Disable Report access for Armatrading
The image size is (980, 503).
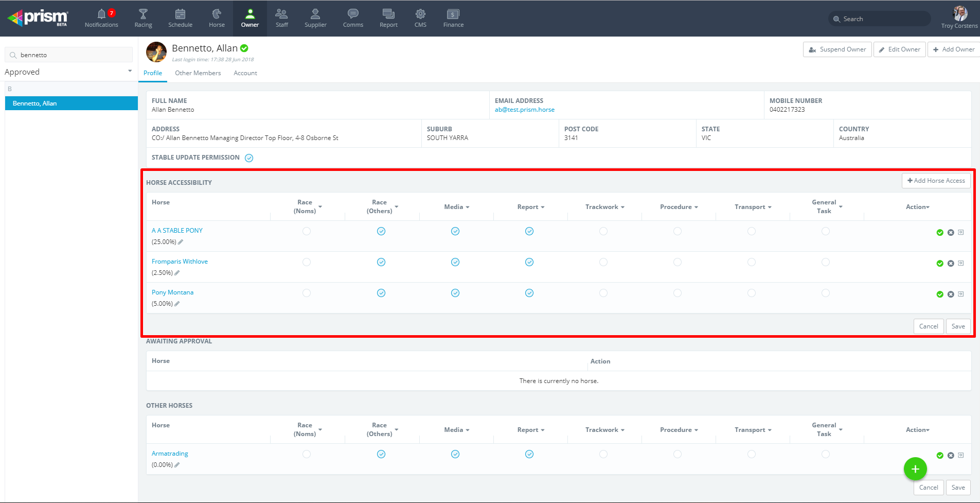pyautogui.click(x=529, y=454)
